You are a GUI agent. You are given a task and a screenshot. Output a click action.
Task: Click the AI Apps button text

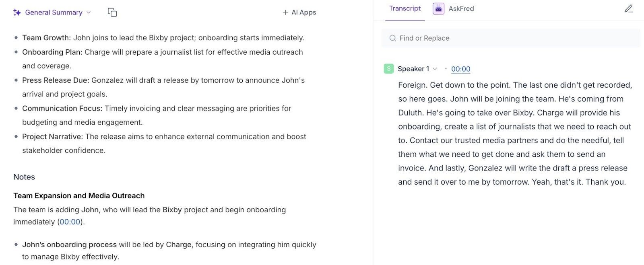click(x=303, y=12)
